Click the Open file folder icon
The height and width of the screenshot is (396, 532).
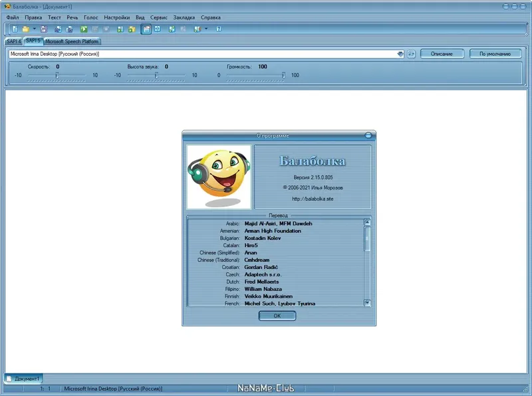[24, 29]
